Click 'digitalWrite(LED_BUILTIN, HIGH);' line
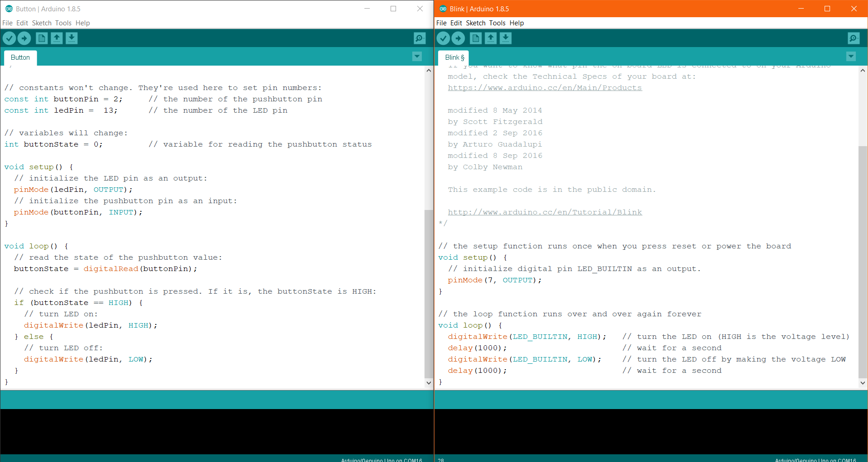Screen dimensions: 868x462 527,337
